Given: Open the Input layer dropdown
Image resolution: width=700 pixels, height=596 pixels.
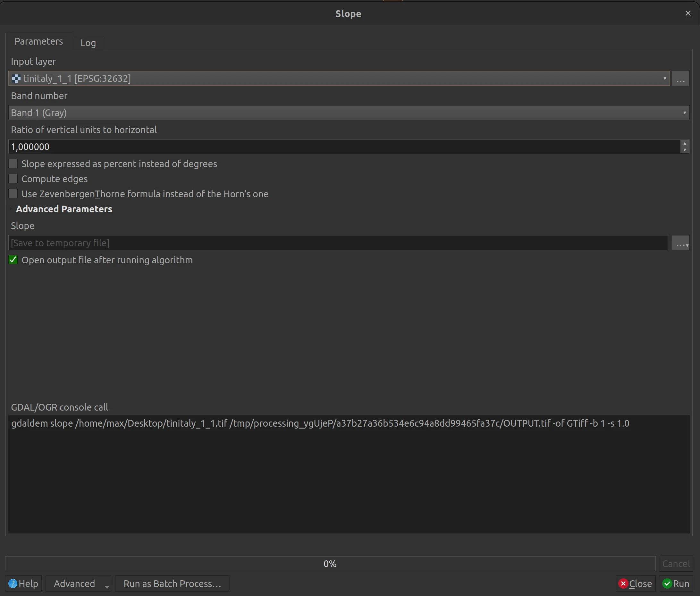Looking at the screenshot, I should pyautogui.click(x=339, y=78).
